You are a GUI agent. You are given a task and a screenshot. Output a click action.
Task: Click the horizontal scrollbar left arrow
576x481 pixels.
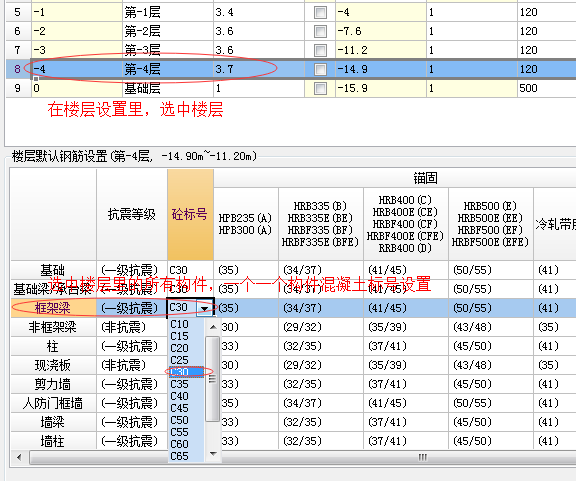(x=19, y=457)
